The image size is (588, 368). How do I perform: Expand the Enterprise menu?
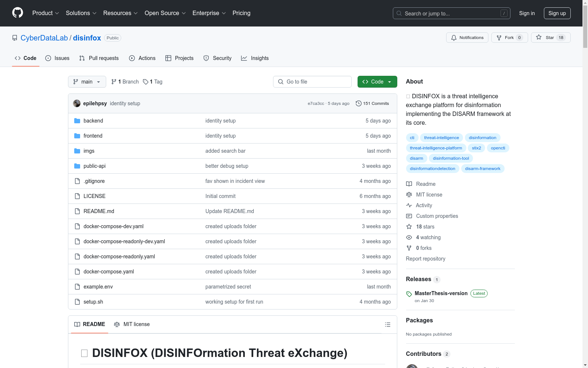(209, 13)
